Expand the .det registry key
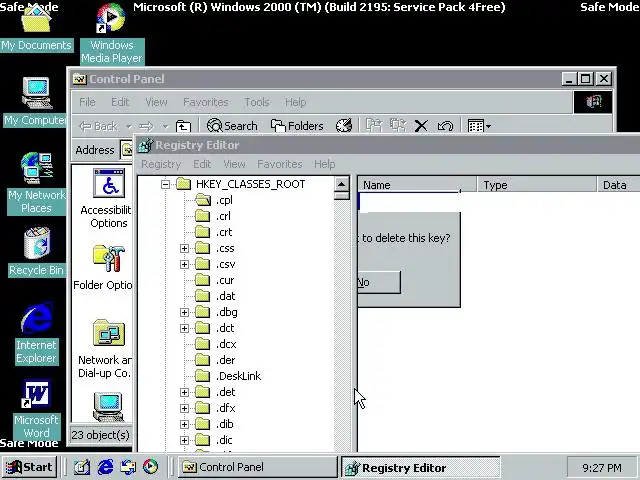This screenshot has width=640, height=480. [184, 393]
